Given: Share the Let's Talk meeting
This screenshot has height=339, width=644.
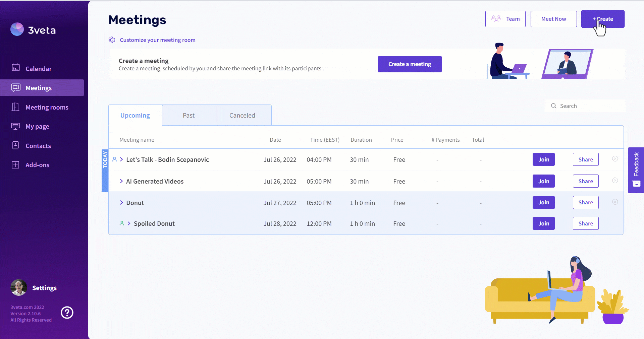Looking at the screenshot, I should pyautogui.click(x=586, y=159).
